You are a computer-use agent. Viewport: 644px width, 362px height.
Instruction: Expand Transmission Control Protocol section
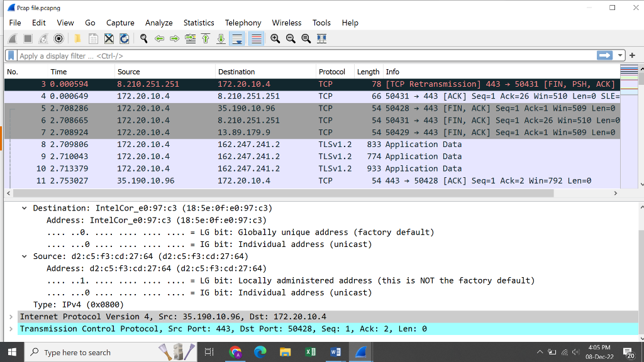coord(11,329)
